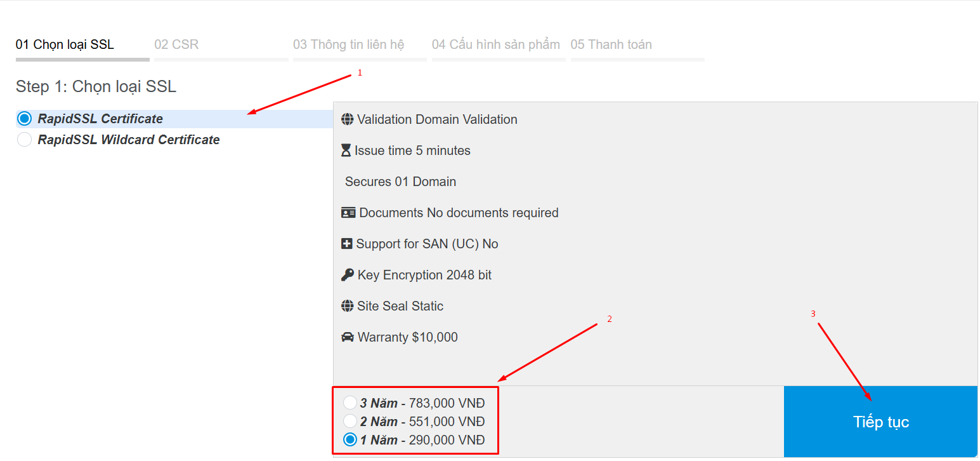
Task: Open the 01 Chọn loại SSL tab
Action: pyautogui.click(x=65, y=44)
